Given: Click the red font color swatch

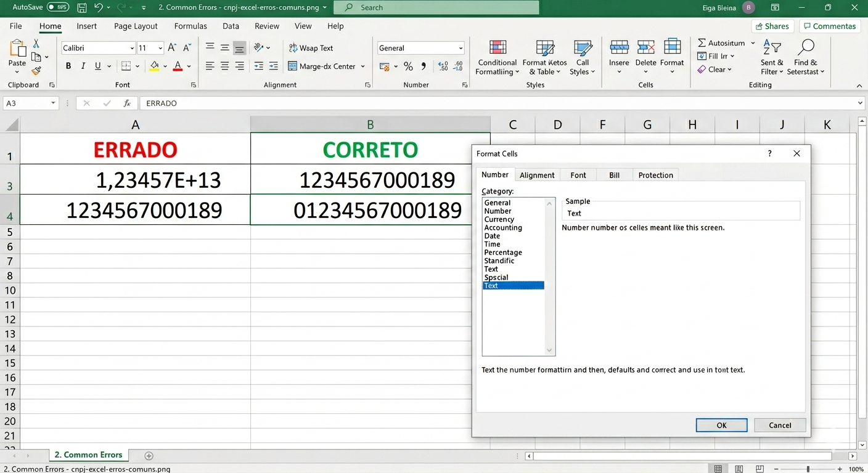Looking at the screenshot, I should coord(178,66).
